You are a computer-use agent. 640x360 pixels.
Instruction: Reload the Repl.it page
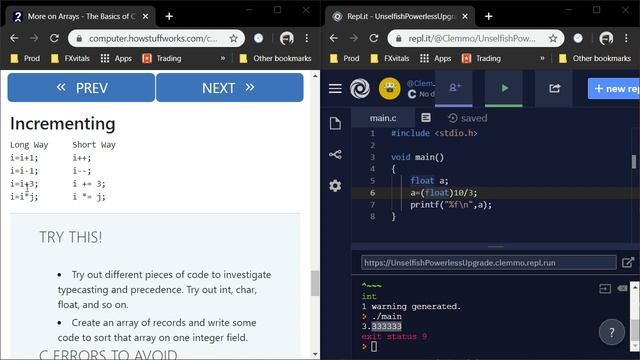[373, 38]
